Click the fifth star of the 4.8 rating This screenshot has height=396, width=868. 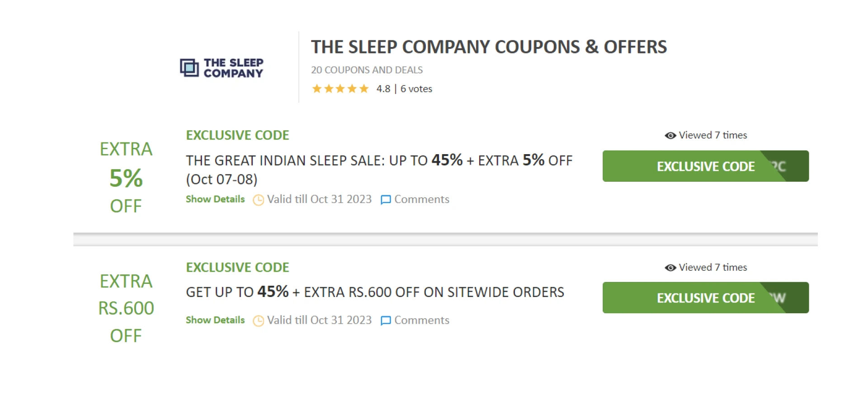[363, 89]
